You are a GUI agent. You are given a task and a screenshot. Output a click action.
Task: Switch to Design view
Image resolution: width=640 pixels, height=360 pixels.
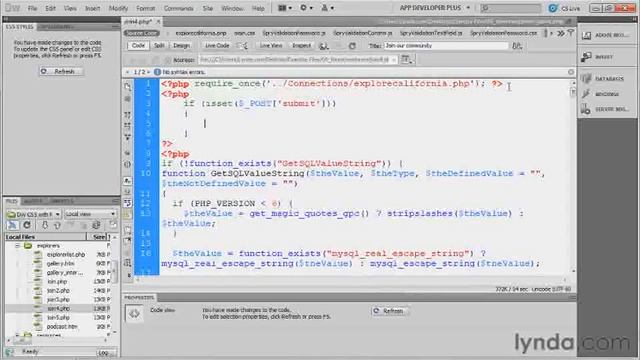(x=182, y=46)
